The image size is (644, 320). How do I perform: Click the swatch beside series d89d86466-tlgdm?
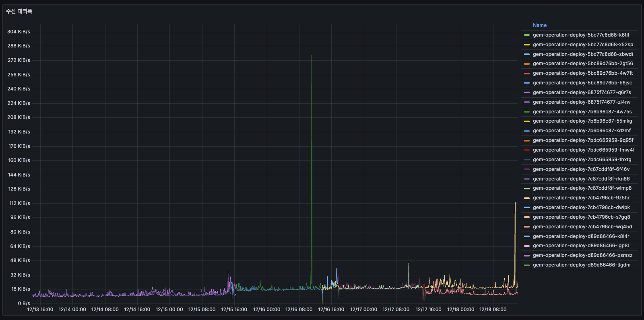click(x=526, y=265)
